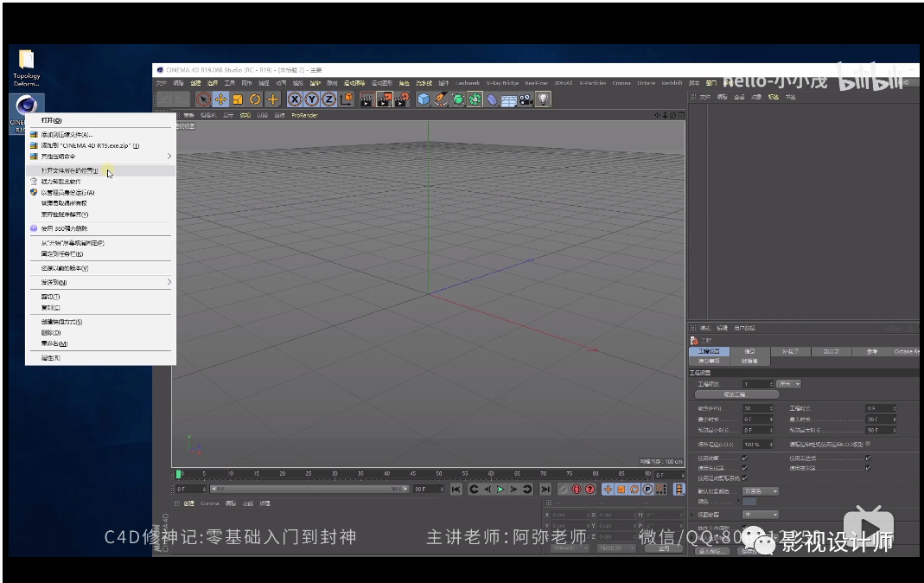Go to end of timeline

click(545, 490)
